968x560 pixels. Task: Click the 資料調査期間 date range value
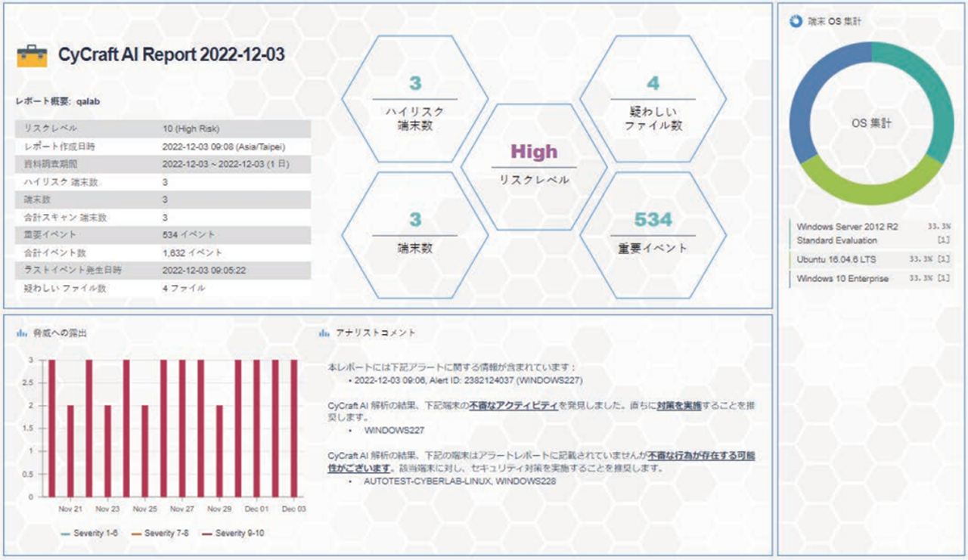(226, 164)
